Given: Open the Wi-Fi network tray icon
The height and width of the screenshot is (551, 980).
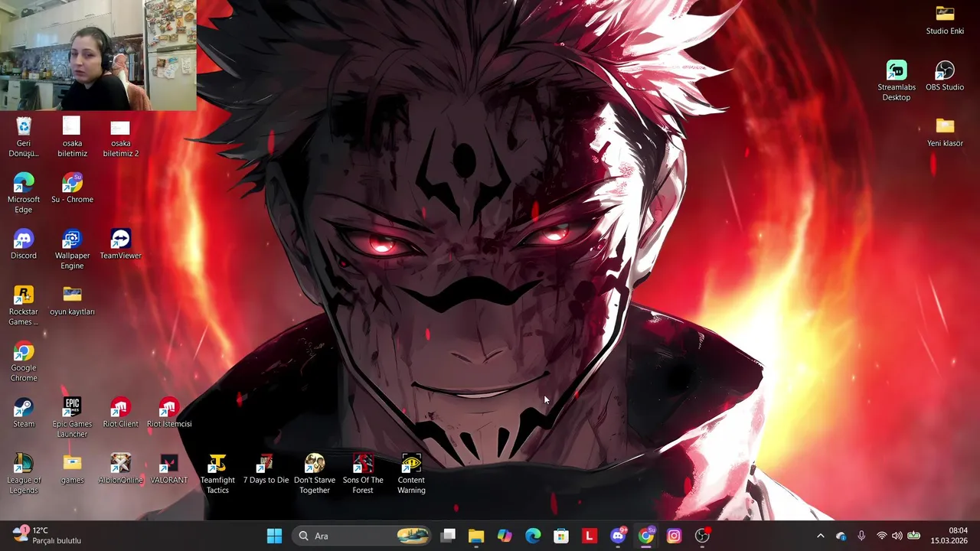Looking at the screenshot, I should [882, 536].
